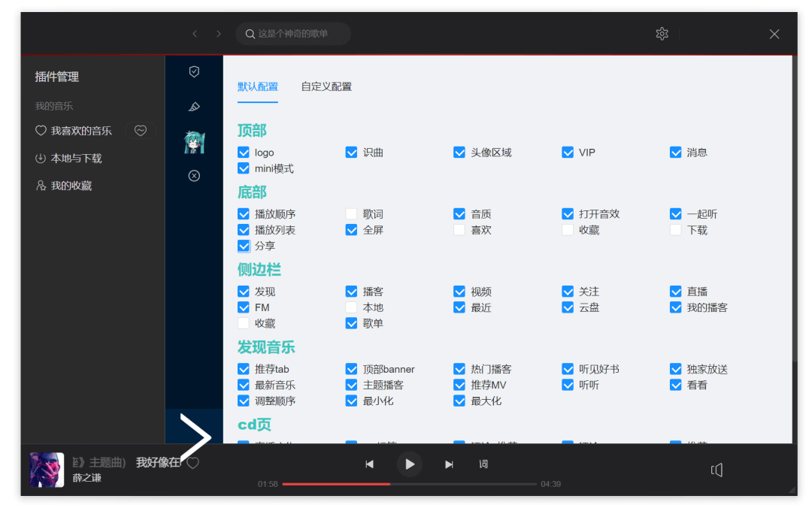Uncheck the 推荐MV checkbox
812x508 pixels.
(459, 386)
